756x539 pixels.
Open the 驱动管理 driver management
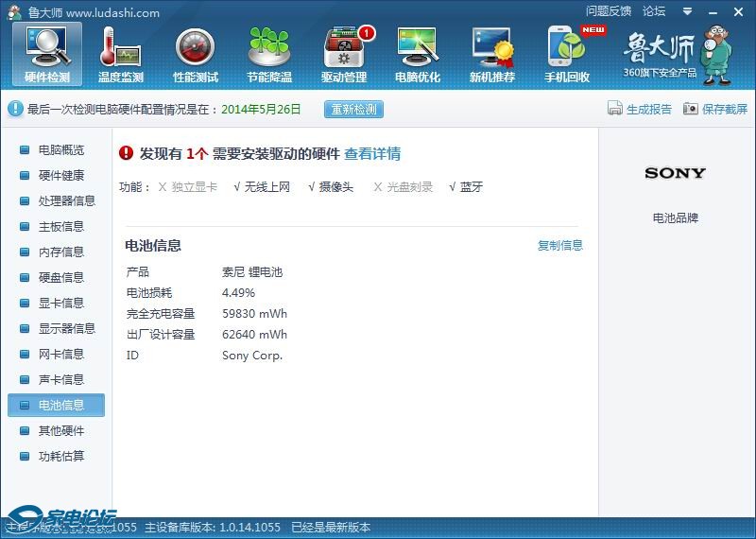tap(344, 54)
